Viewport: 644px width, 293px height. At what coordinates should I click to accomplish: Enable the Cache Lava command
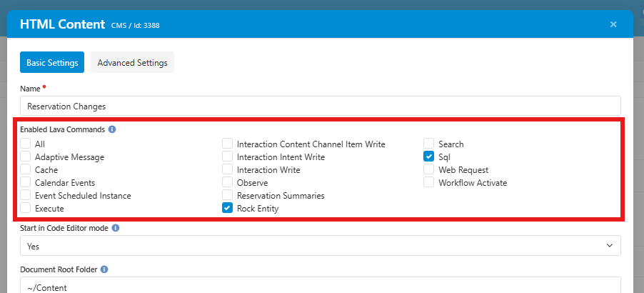(26, 169)
